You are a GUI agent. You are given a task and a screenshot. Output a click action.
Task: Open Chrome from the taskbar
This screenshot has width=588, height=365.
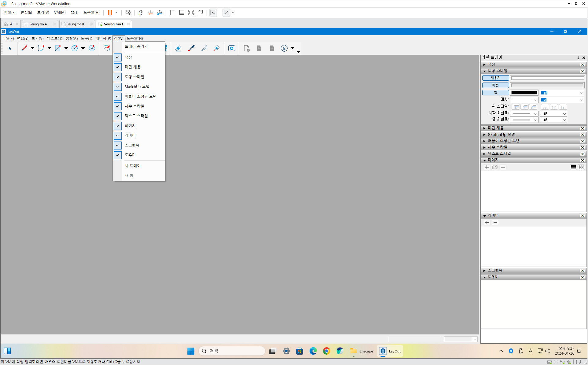point(326,351)
